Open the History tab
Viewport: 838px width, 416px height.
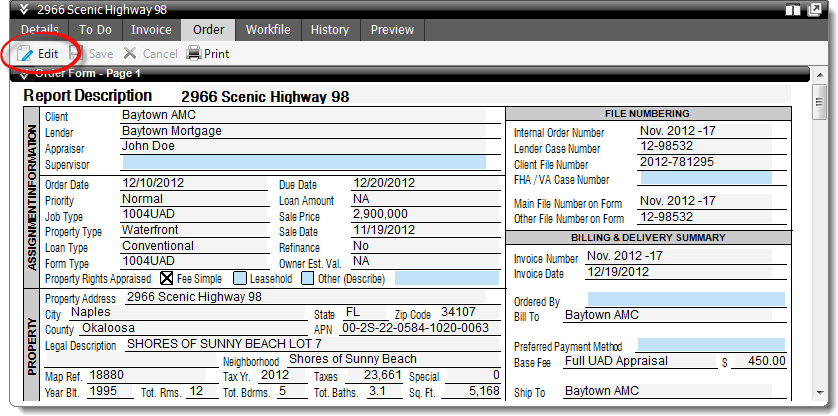pyautogui.click(x=330, y=30)
